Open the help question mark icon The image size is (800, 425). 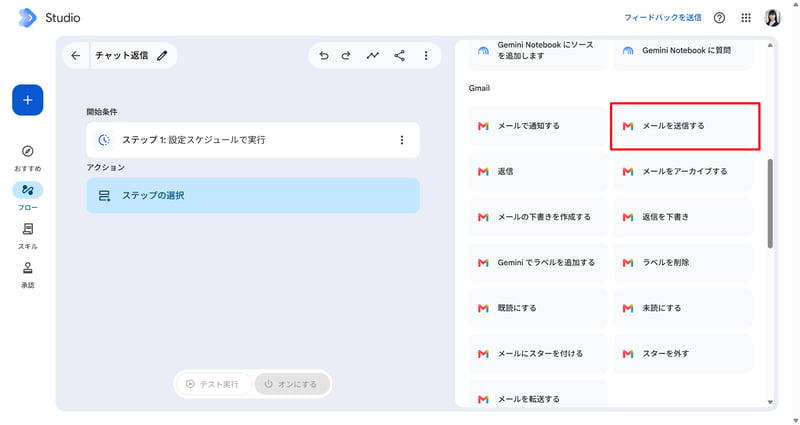[x=719, y=18]
